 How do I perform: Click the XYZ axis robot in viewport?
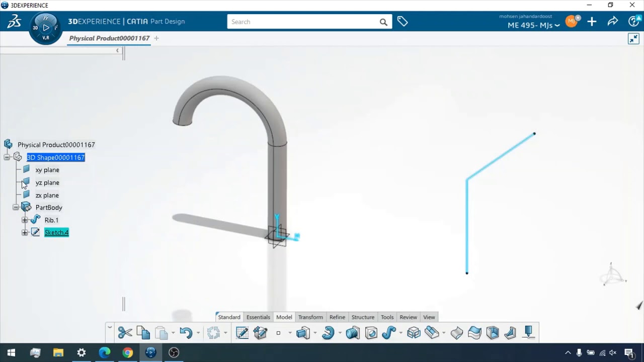pyautogui.click(x=613, y=275)
